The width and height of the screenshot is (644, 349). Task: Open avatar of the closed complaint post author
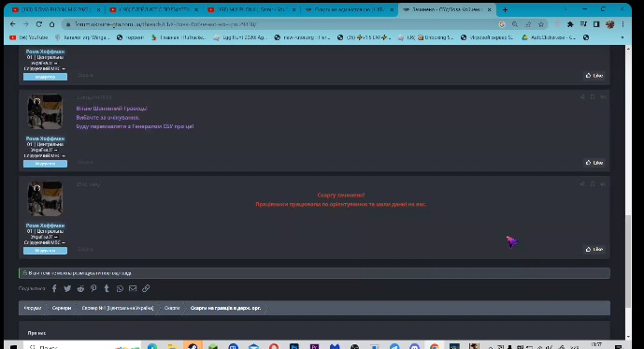pos(45,198)
